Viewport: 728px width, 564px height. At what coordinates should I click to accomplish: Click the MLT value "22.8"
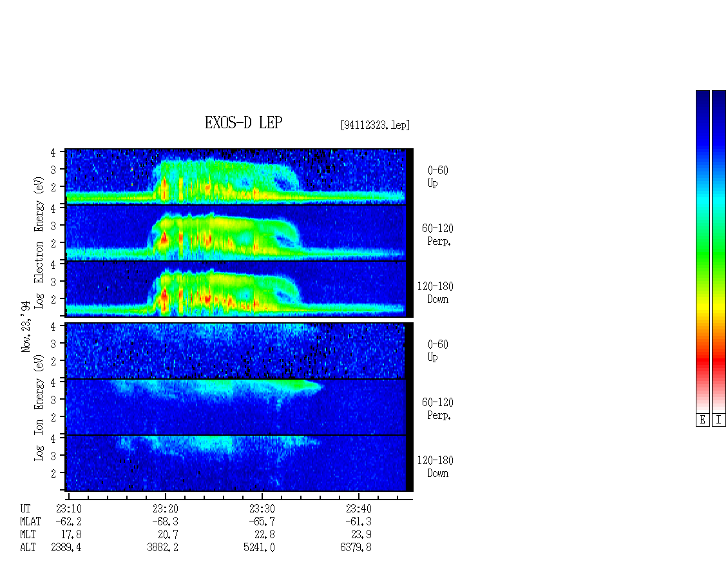click(x=265, y=535)
